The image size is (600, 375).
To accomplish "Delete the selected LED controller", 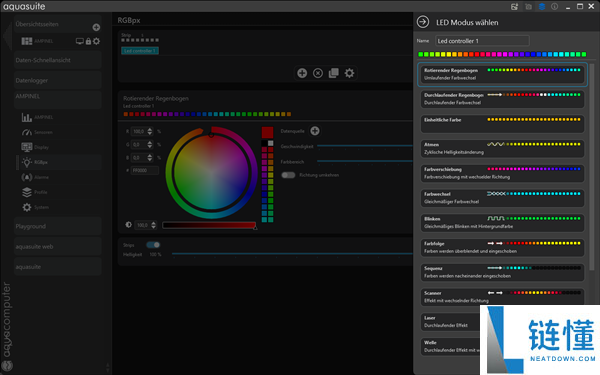I will [318, 73].
